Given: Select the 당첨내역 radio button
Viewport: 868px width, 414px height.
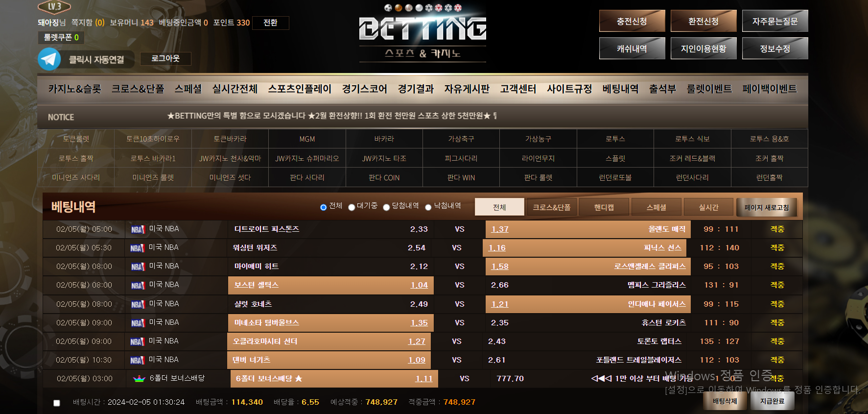Looking at the screenshot, I should [386, 207].
